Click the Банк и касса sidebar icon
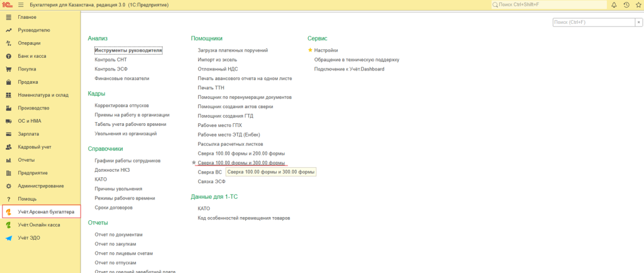The height and width of the screenshot is (273, 644). (9, 56)
